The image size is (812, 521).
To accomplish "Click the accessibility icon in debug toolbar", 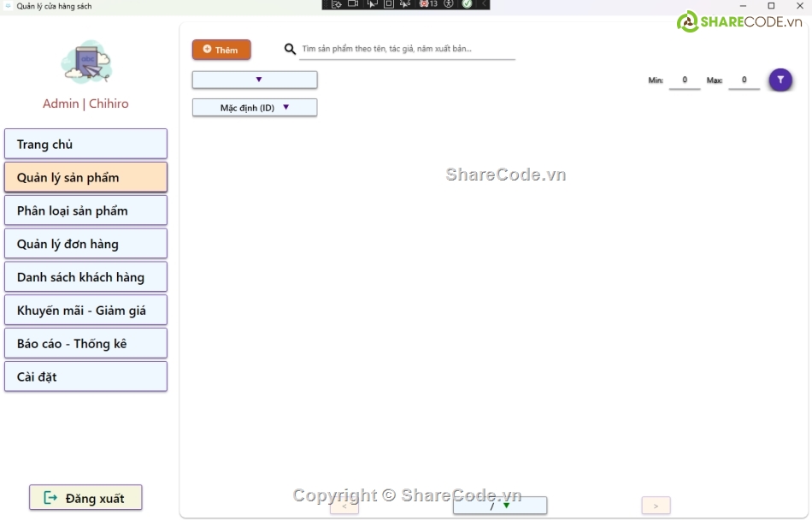I will tap(449, 4).
